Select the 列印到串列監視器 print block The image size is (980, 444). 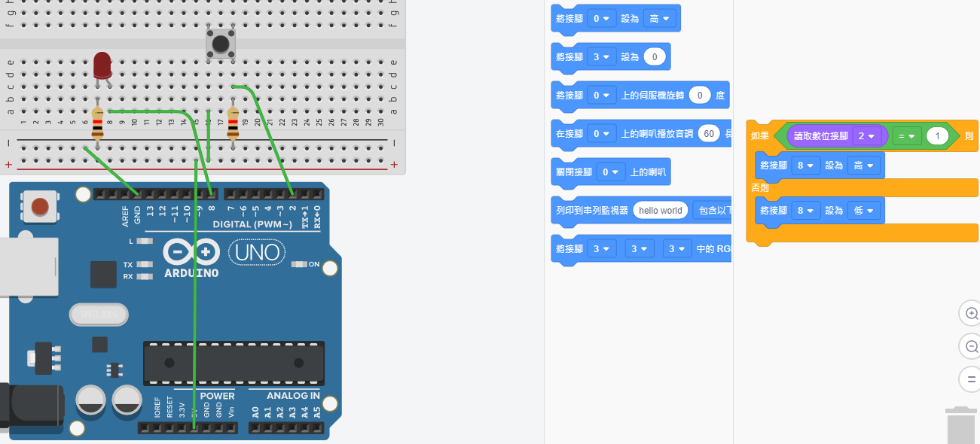click(591, 211)
